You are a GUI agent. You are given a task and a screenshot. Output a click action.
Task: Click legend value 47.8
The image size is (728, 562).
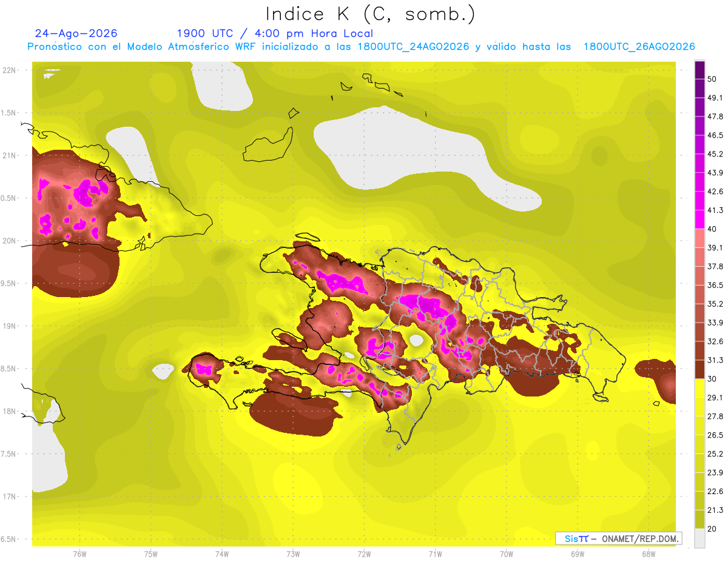pyautogui.click(x=715, y=116)
